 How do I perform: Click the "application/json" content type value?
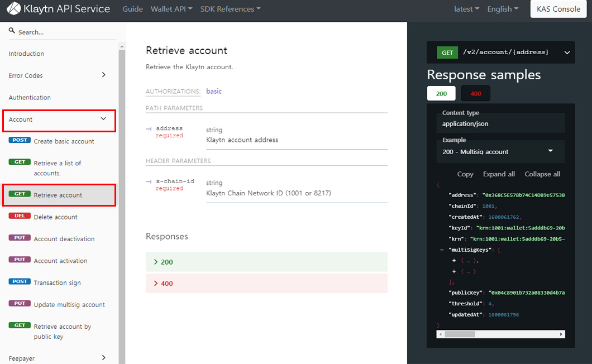pos(465,124)
